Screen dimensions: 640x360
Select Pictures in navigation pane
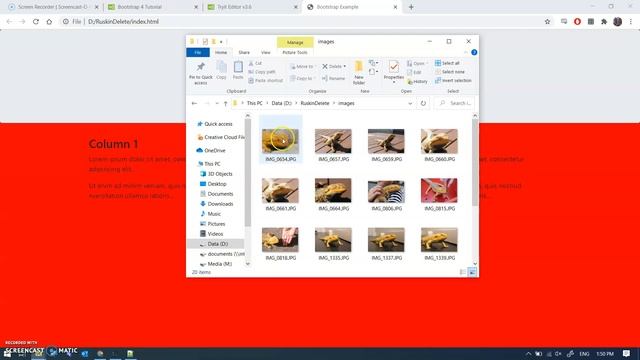(x=212, y=224)
